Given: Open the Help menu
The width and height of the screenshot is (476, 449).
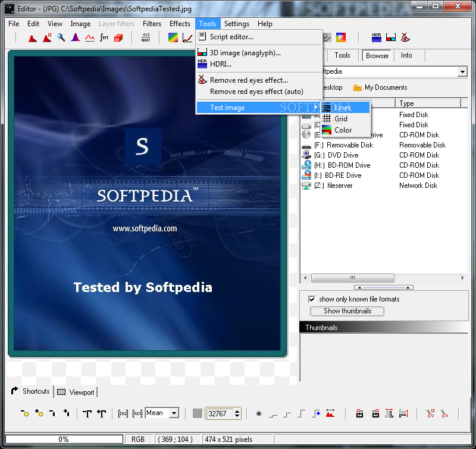Looking at the screenshot, I should tap(265, 24).
